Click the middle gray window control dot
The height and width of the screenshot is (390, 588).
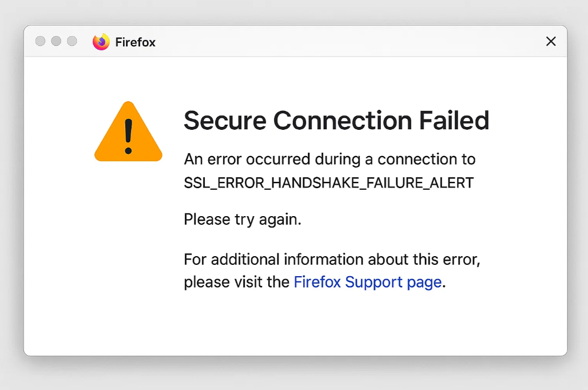point(56,41)
